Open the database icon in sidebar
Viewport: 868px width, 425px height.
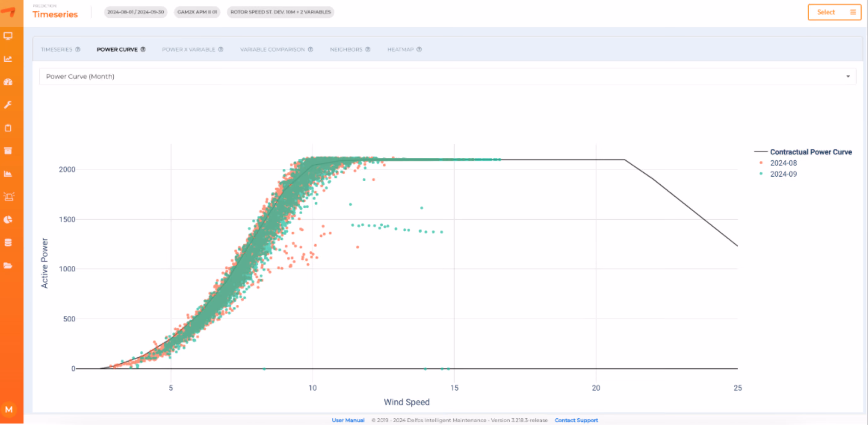[8, 243]
